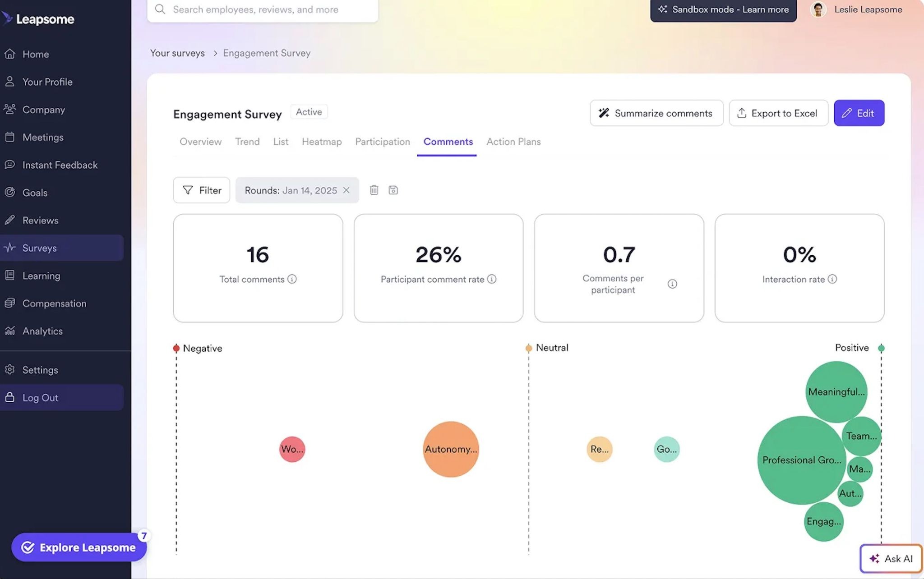
Task: Click the Positive axis label
Action: [x=852, y=348]
